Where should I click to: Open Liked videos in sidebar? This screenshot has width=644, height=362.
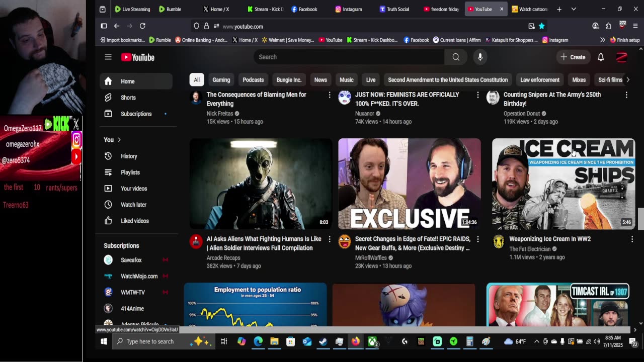[136, 221]
